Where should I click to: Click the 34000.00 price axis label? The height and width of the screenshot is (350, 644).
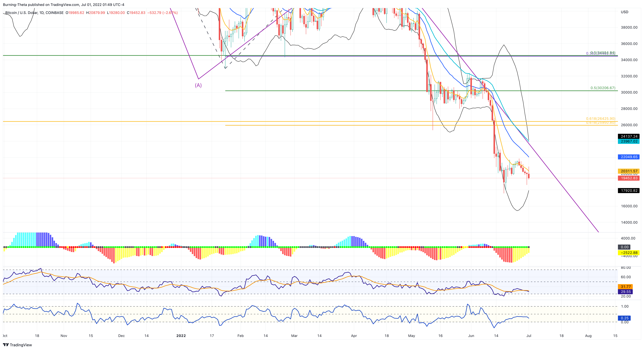coord(629,60)
